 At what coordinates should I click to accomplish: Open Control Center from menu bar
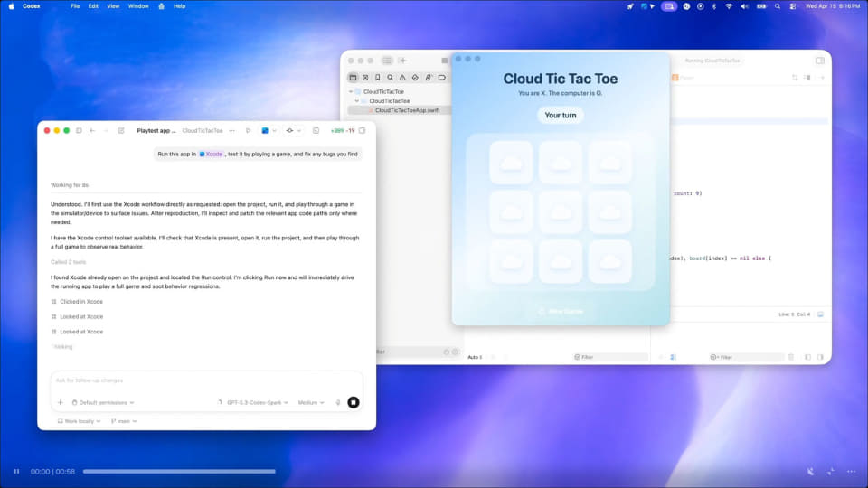tap(793, 6)
